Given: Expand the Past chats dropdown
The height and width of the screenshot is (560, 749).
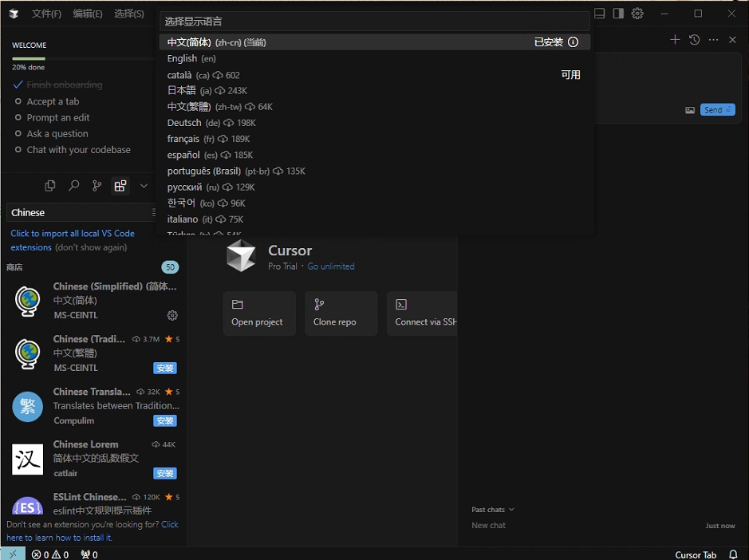Looking at the screenshot, I should point(492,510).
